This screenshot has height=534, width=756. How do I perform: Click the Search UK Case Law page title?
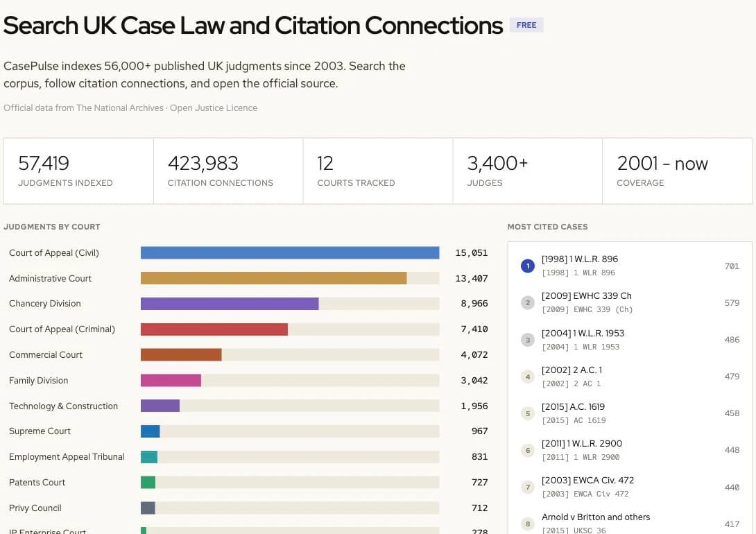pyautogui.click(x=252, y=26)
